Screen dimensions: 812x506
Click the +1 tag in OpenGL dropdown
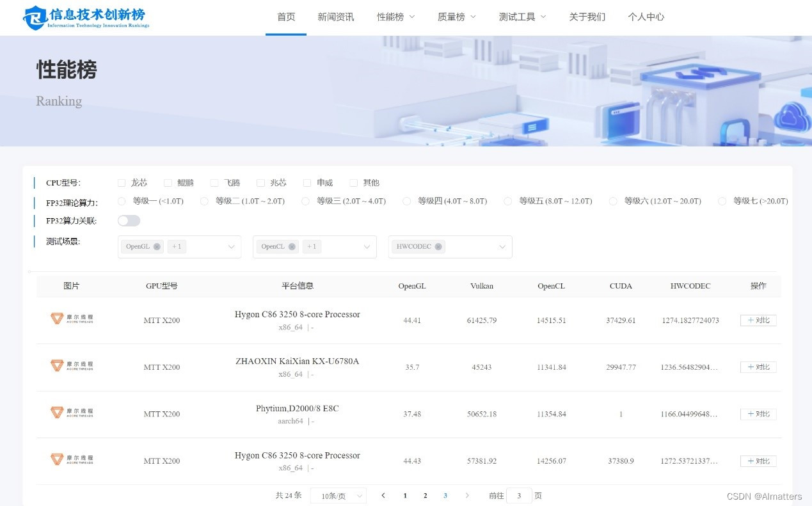[x=177, y=247]
